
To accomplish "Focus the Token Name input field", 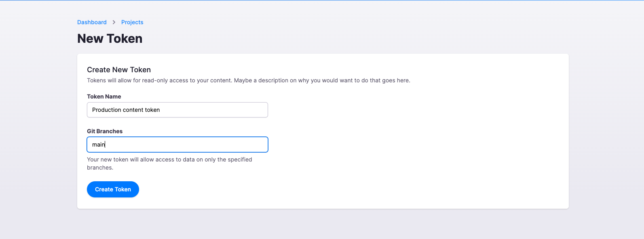I will click(x=177, y=110).
